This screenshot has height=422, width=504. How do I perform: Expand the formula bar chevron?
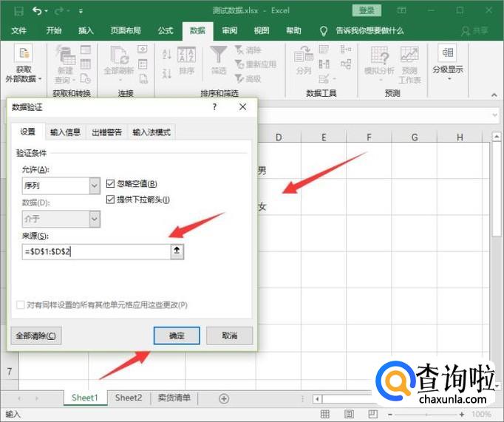pyautogui.click(x=495, y=115)
